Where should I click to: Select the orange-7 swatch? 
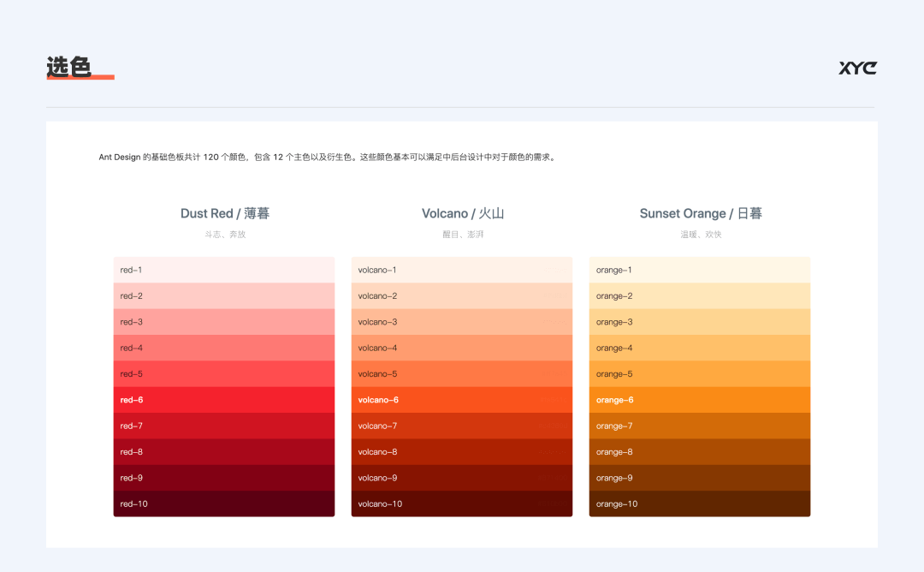pyautogui.click(x=700, y=426)
